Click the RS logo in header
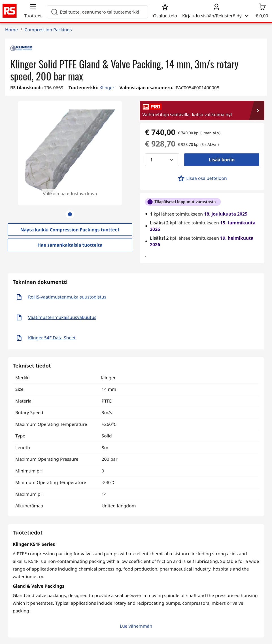This screenshot has width=272, height=644. [9, 11]
